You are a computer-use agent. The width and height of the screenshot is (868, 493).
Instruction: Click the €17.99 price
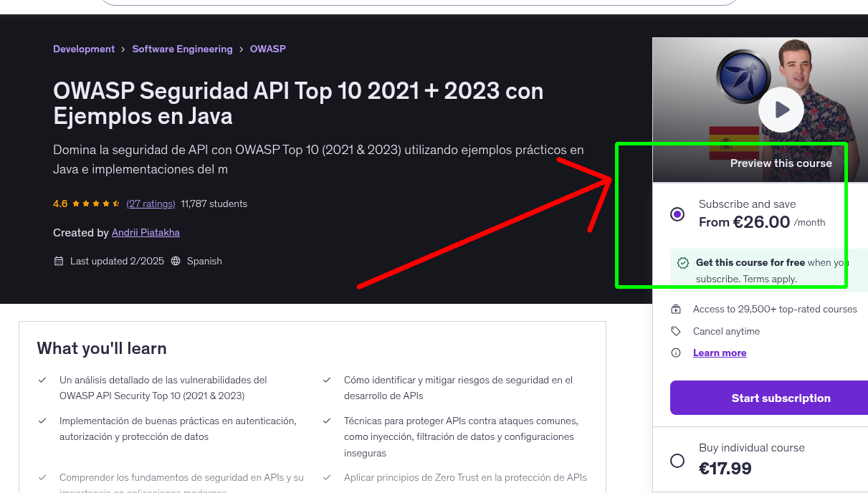click(725, 469)
